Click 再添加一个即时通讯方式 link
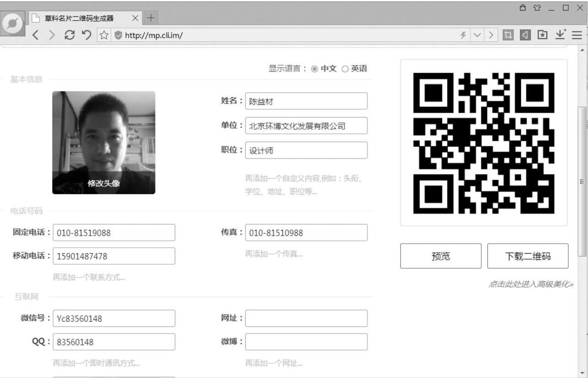 (x=97, y=363)
